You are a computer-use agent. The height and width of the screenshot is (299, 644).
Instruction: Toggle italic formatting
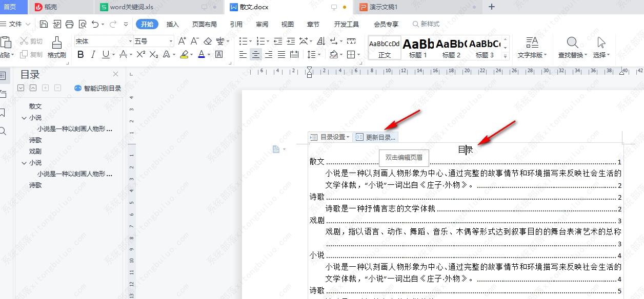(x=93, y=55)
